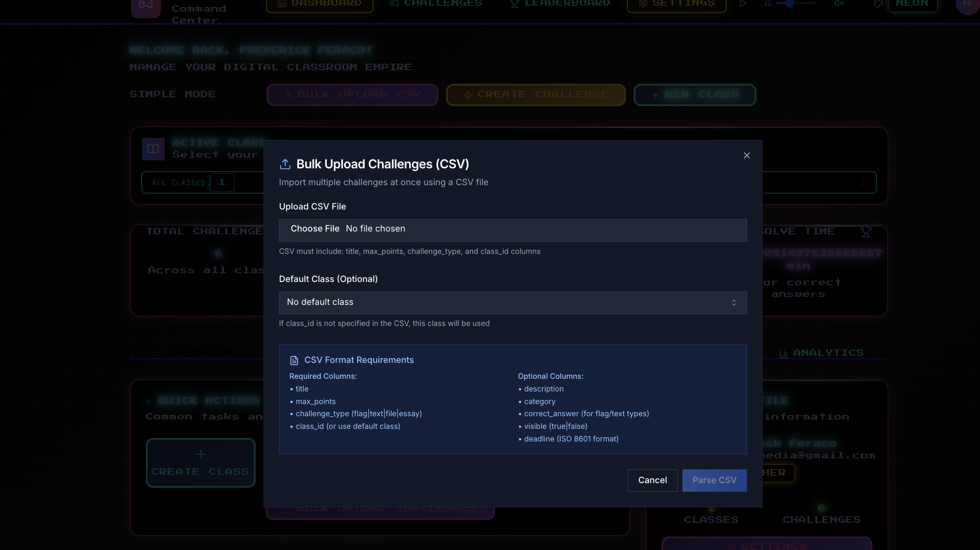Expand the class selector chevron
This screenshot has height=550, width=980.
pyautogui.click(x=861, y=183)
